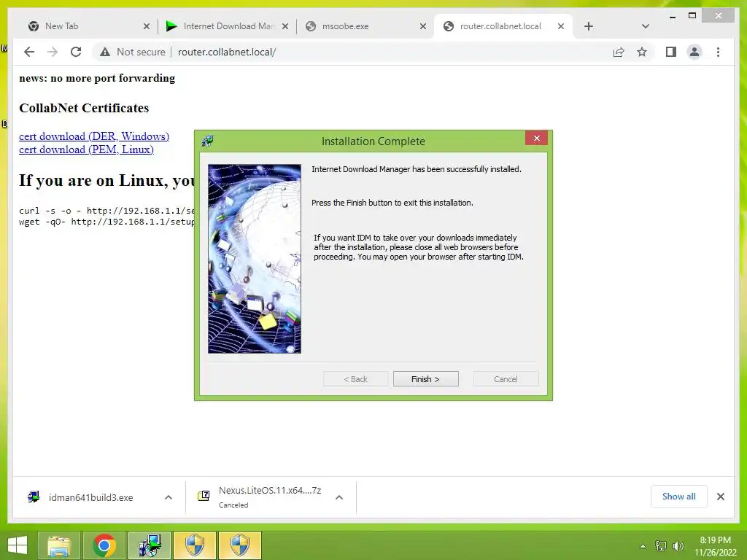Click the Cancel button in Installation Complete dialog
Screen dimensions: 747x560
pyautogui.click(x=506, y=379)
